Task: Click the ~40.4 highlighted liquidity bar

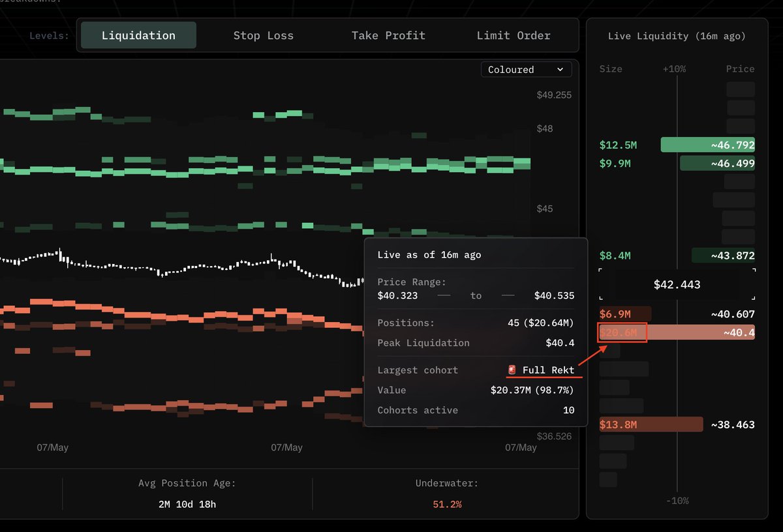Action: click(x=677, y=332)
